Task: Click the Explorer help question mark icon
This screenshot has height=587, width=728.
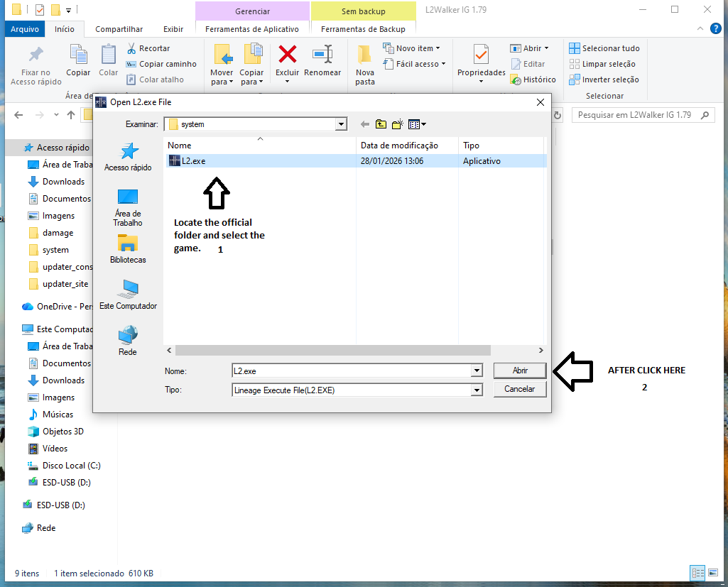Action: point(715,29)
